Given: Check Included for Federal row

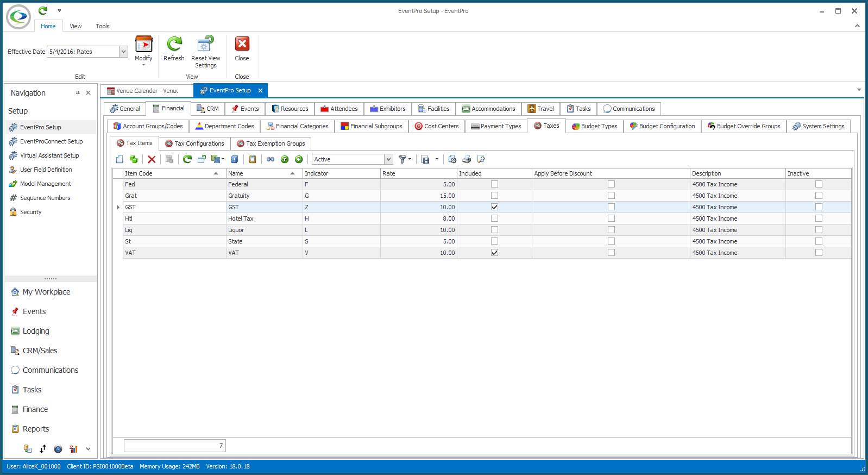Looking at the screenshot, I should click(x=494, y=184).
